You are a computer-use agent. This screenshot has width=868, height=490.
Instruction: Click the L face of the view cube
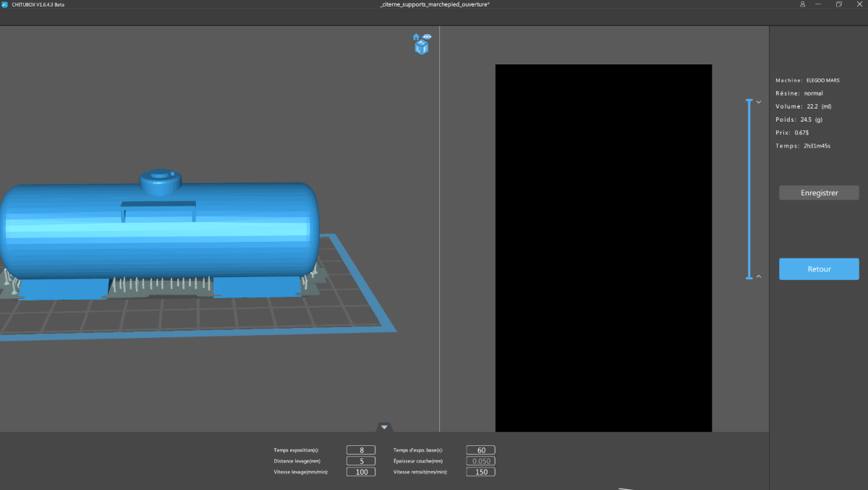click(418, 49)
